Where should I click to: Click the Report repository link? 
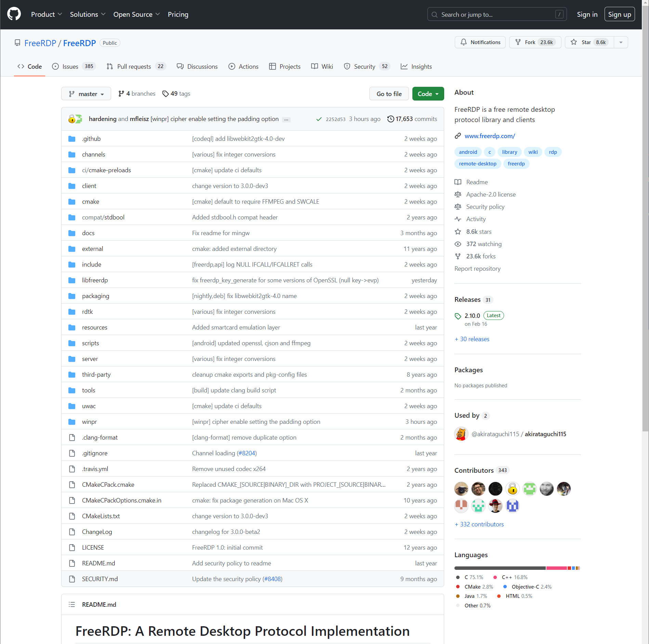click(x=477, y=269)
